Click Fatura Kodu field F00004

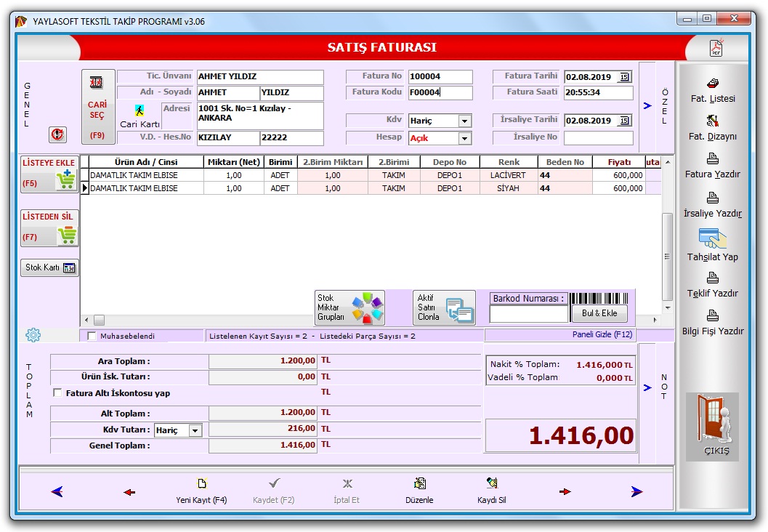pyautogui.click(x=440, y=92)
